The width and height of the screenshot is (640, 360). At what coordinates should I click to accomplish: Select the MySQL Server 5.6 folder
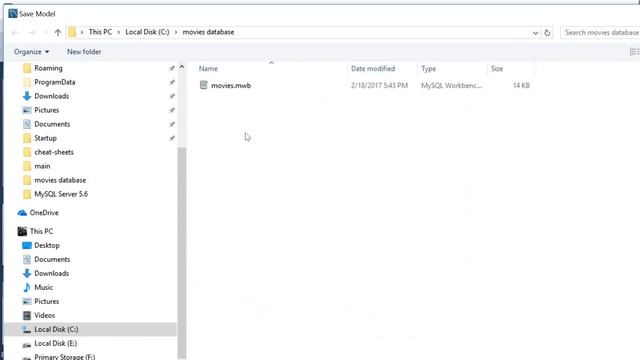[x=61, y=194]
